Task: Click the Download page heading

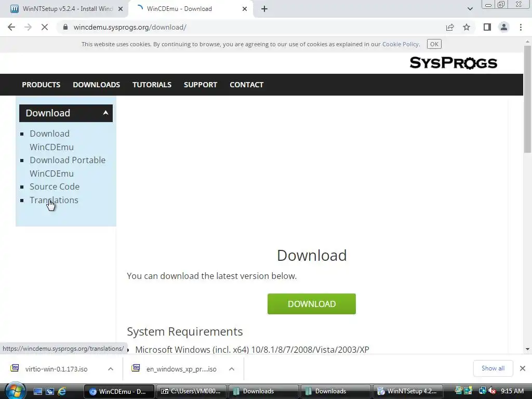Action: 312,256
